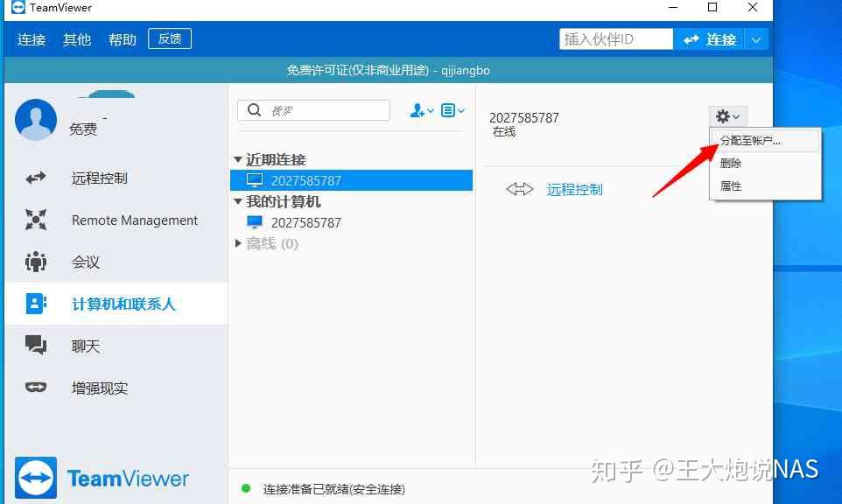Open Remote Management from the sidebar
Viewport: 842px width, 504px height.
pos(35,220)
